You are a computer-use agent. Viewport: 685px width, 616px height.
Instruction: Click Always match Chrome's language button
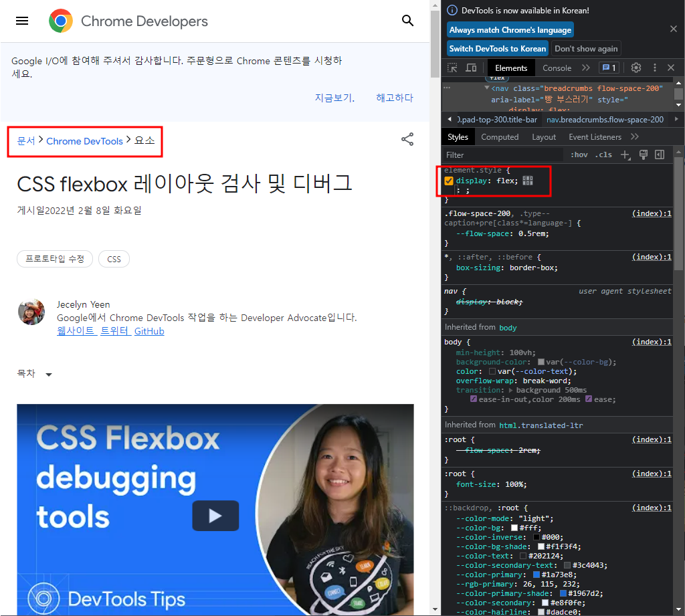coord(510,29)
